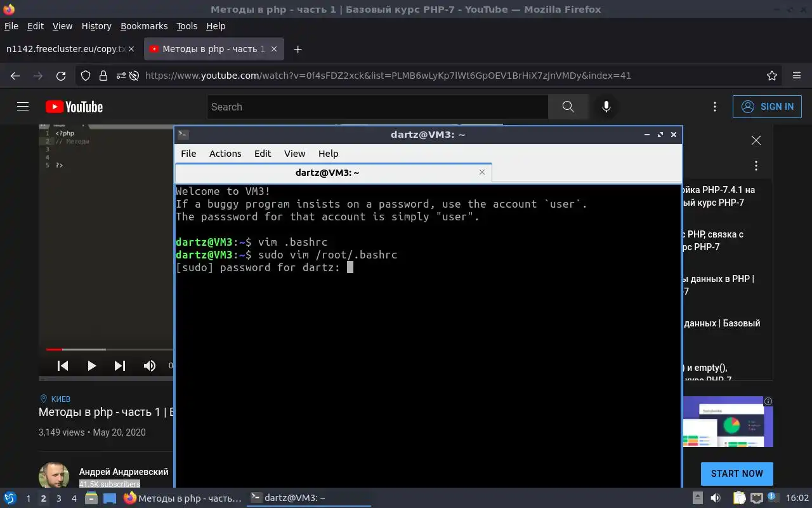Open network connection tray icon
This screenshot has height=508, width=812.
pos(757,498)
